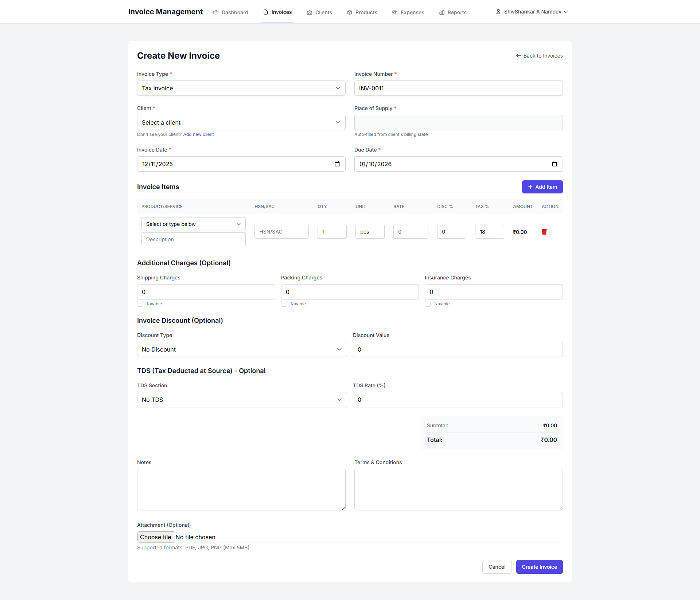The width and height of the screenshot is (700, 600).
Task: View the Reports chart icon
Action: pos(442,12)
